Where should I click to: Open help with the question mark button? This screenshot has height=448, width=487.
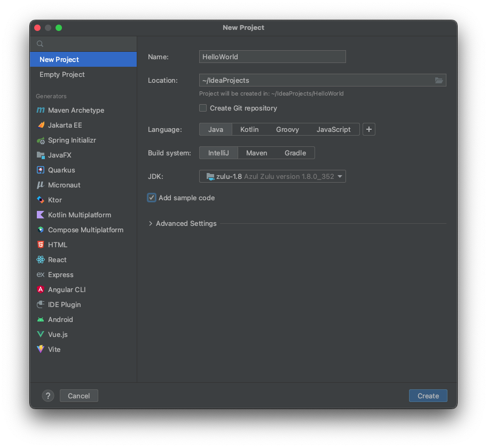pos(48,396)
